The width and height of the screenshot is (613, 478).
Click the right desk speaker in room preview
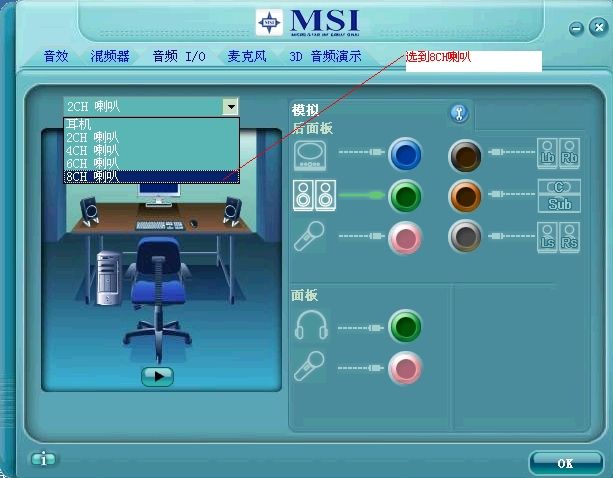pos(232,211)
